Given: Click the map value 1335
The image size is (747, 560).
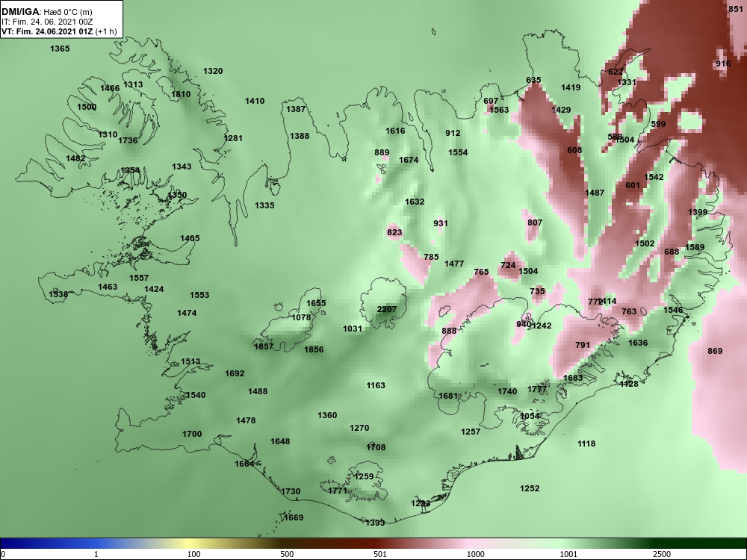Looking at the screenshot, I should tap(264, 205).
